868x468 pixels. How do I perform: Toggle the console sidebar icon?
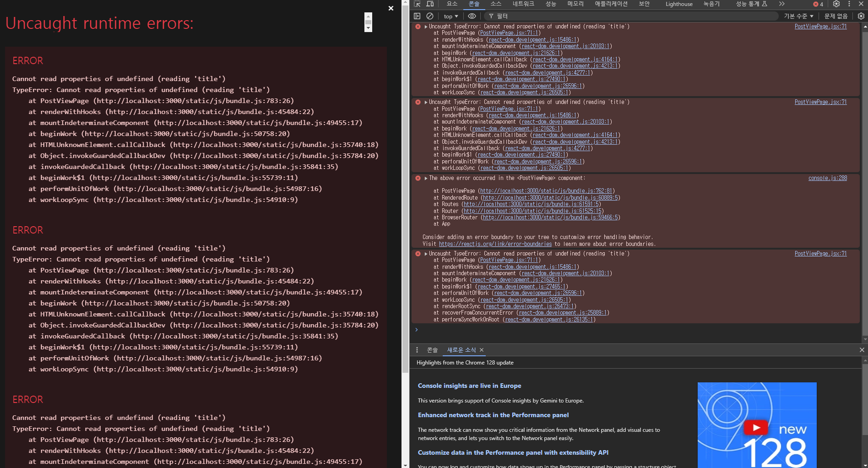click(x=417, y=16)
